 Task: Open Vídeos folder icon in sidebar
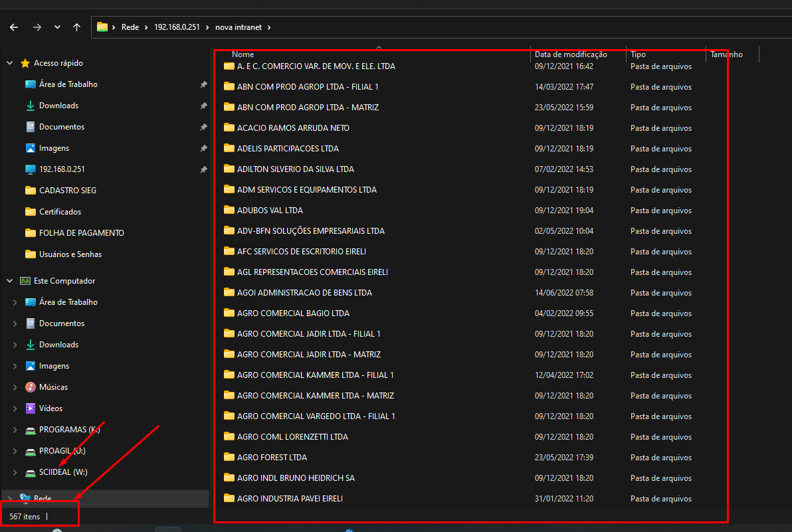[x=30, y=408]
